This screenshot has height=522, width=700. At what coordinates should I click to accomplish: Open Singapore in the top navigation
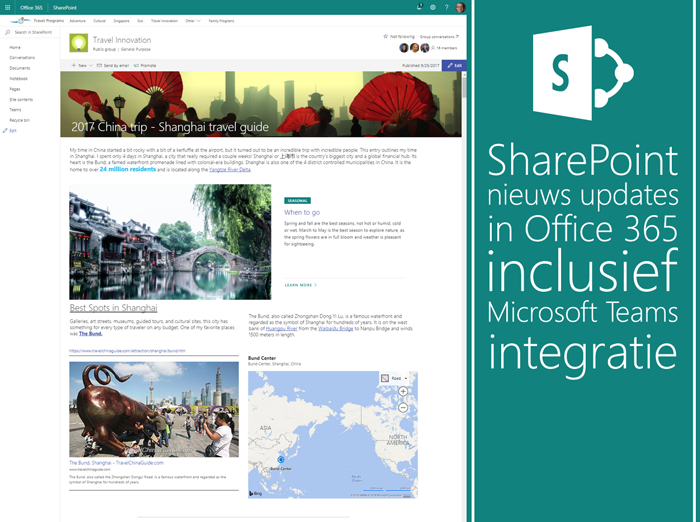coord(121,21)
